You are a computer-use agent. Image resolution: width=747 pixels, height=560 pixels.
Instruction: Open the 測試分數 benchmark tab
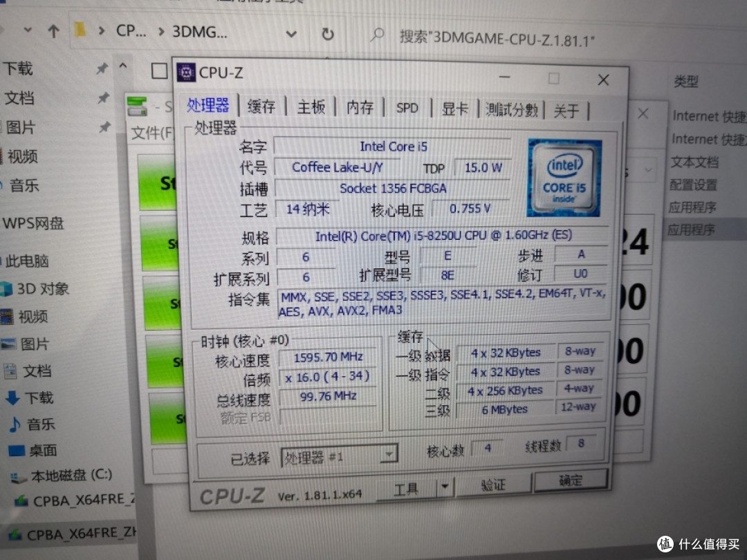click(512, 110)
